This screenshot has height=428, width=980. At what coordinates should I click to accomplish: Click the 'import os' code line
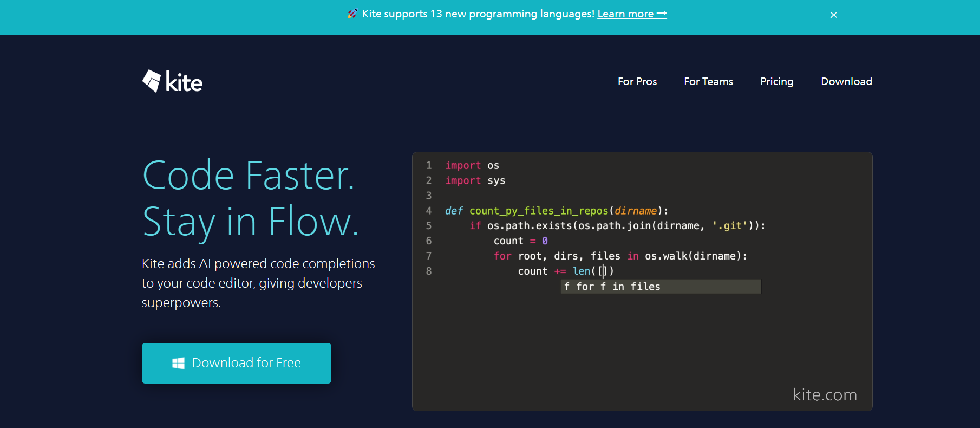[x=472, y=165]
